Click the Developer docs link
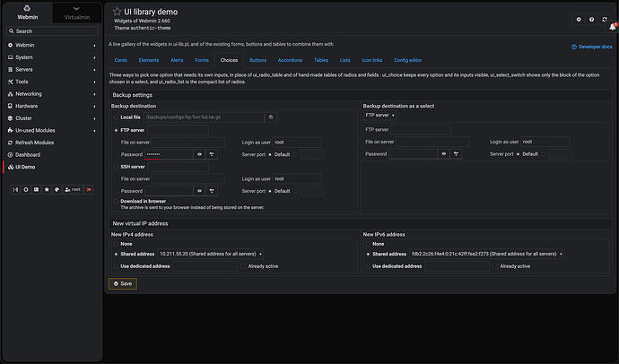Image resolution: width=619 pixels, height=364 pixels. 592,47
